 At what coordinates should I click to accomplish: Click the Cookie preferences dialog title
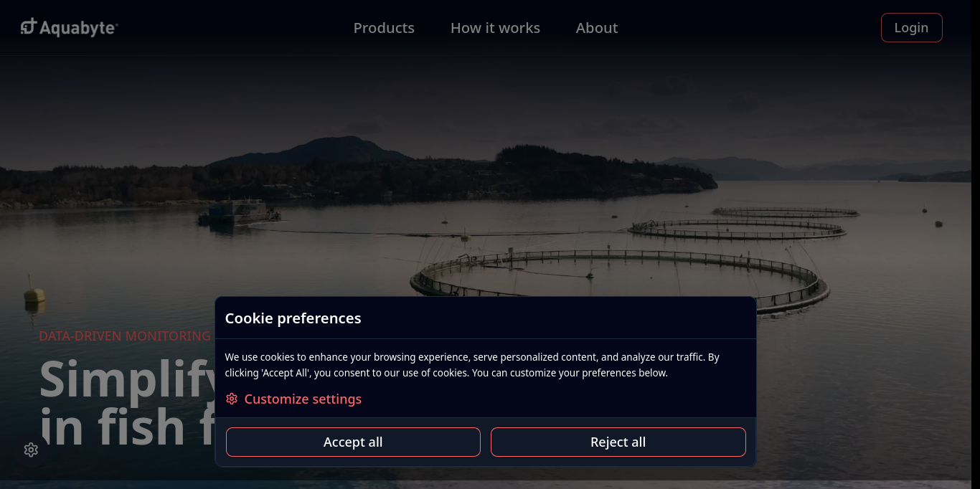coord(293,318)
